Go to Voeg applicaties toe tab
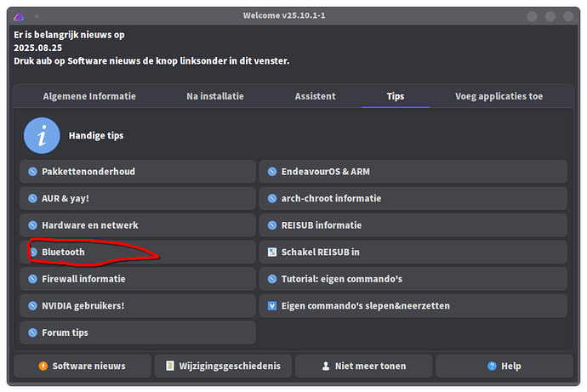 point(499,96)
